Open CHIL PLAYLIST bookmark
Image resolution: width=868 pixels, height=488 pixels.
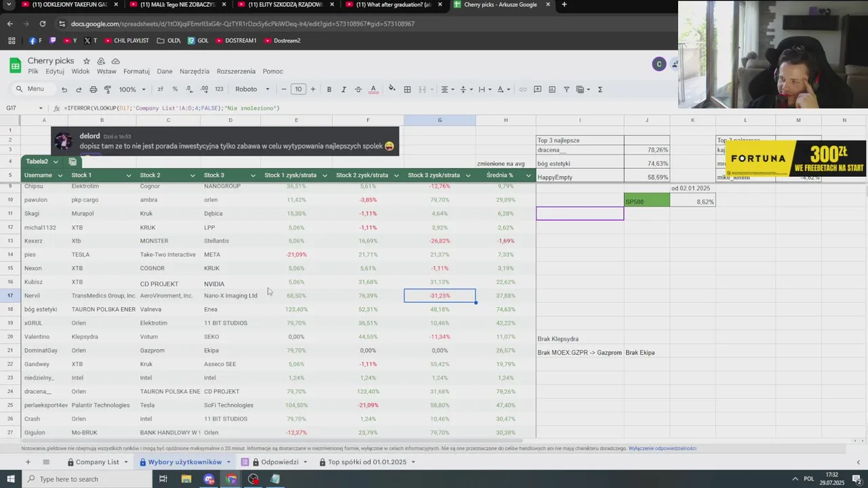[126, 41]
